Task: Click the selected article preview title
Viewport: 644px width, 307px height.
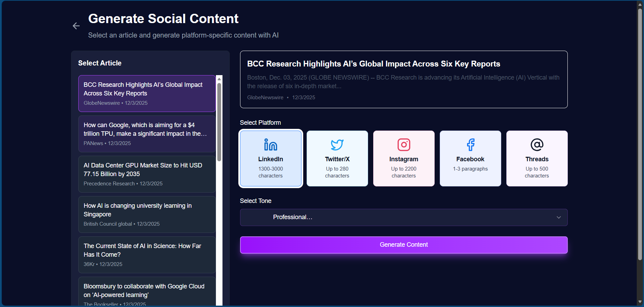Action: (374, 64)
